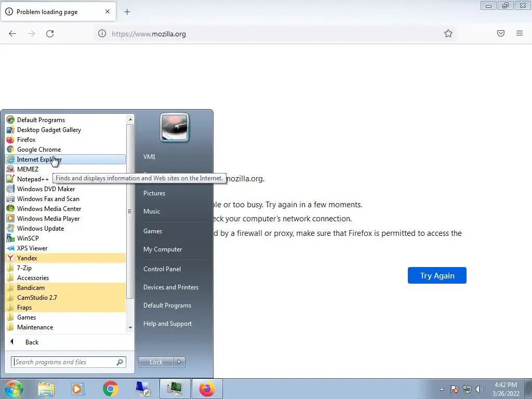
Task: Open the network tray icon
Action: coord(467,390)
